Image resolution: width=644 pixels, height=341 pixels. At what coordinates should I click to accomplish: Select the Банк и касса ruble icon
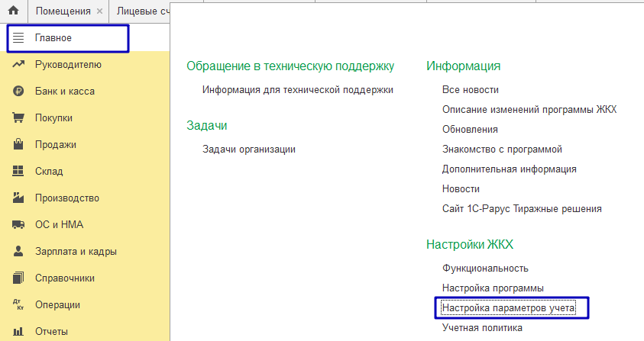point(18,91)
